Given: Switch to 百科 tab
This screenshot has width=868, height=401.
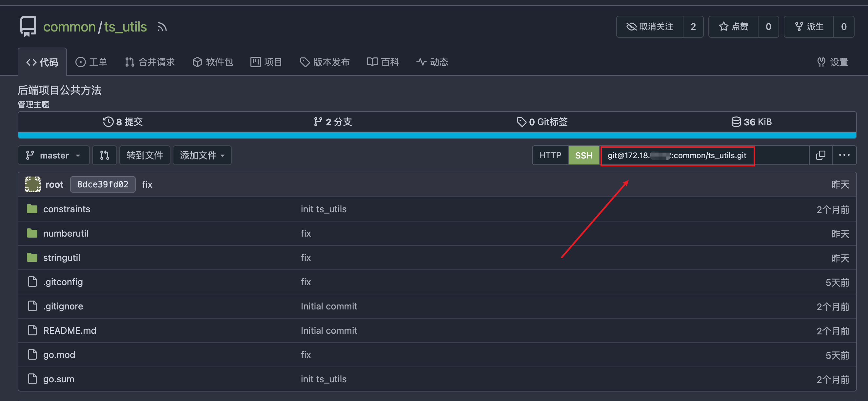Looking at the screenshot, I should click(383, 62).
